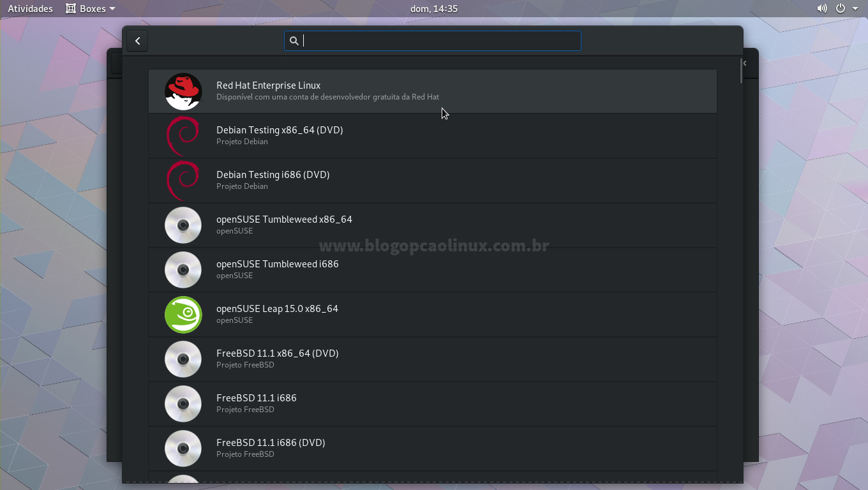The height and width of the screenshot is (490, 868).
Task: Click the power icon in top bar
Action: (841, 9)
